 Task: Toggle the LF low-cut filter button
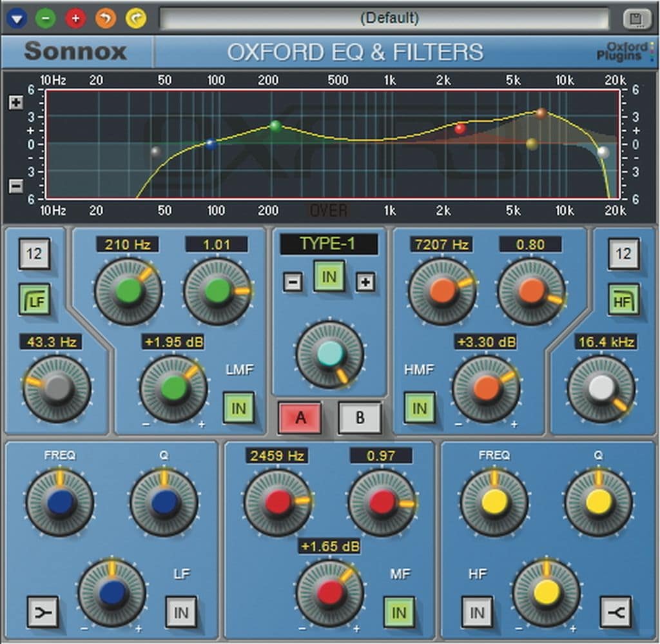35,300
